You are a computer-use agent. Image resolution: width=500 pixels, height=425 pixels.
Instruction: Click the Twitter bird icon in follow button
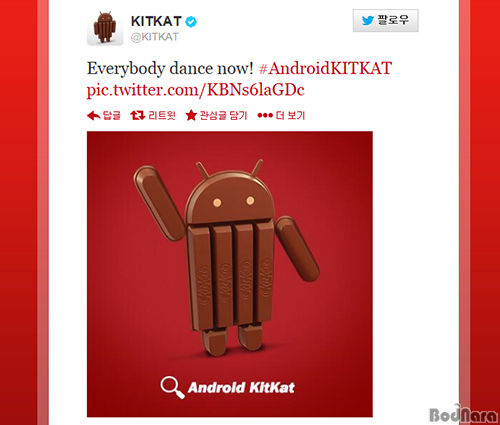(368, 21)
